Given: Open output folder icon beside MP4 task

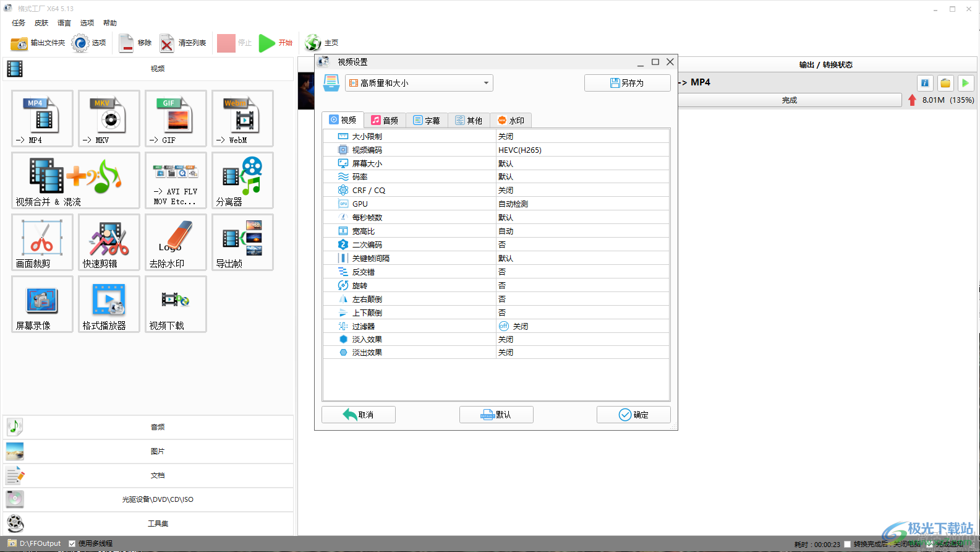Looking at the screenshot, I should tap(945, 83).
